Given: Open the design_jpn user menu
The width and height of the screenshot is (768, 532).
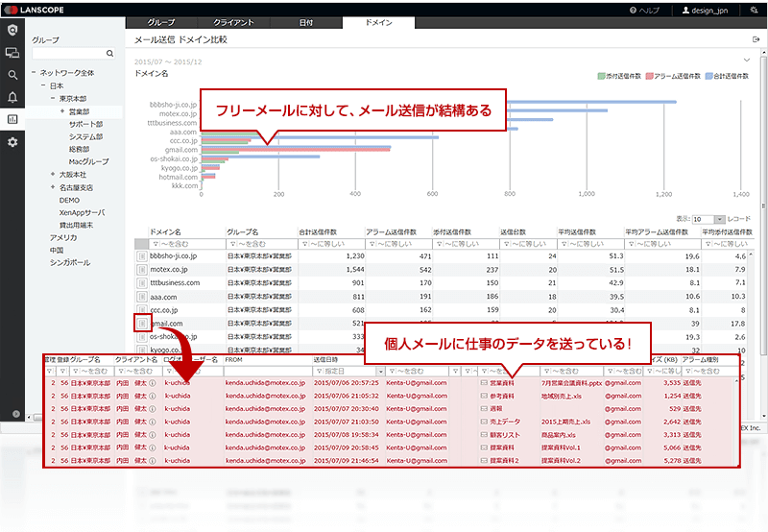Looking at the screenshot, I should (x=705, y=11).
